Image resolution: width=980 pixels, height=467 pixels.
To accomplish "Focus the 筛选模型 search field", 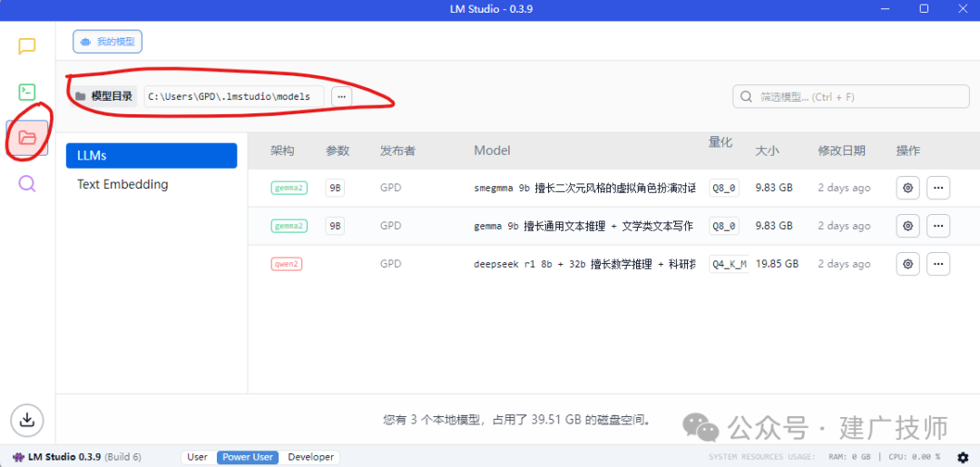I will (851, 97).
